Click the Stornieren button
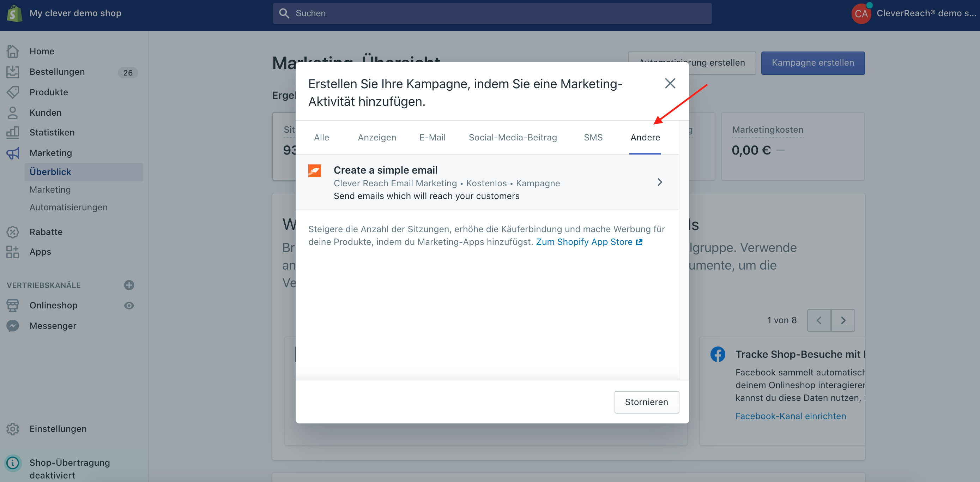The image size is (980, 482). pyautogui.click(x=646, y=402)
